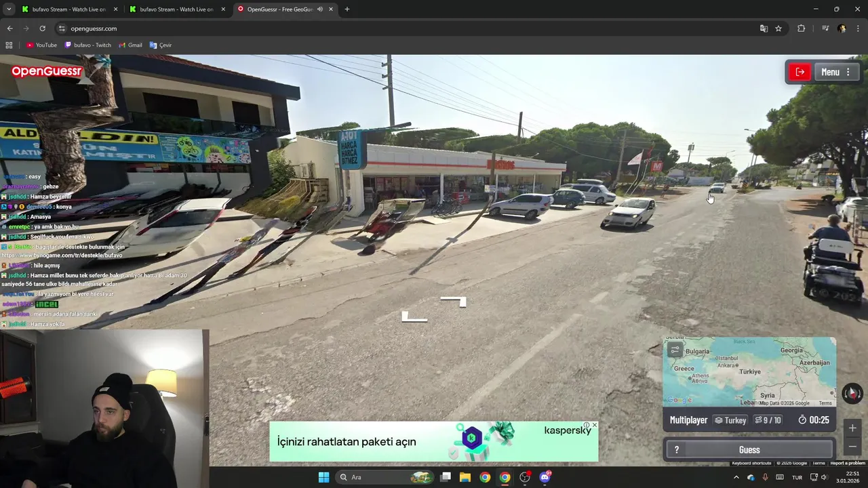
Task: Open the browser extensions puzzle icon
Action: (801, 28)
